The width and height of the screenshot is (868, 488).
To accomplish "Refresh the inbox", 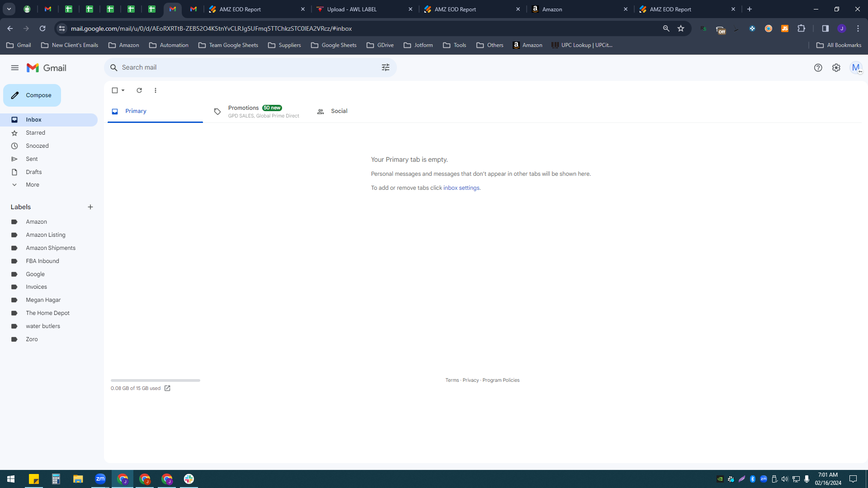I will (x=139, y=90).
